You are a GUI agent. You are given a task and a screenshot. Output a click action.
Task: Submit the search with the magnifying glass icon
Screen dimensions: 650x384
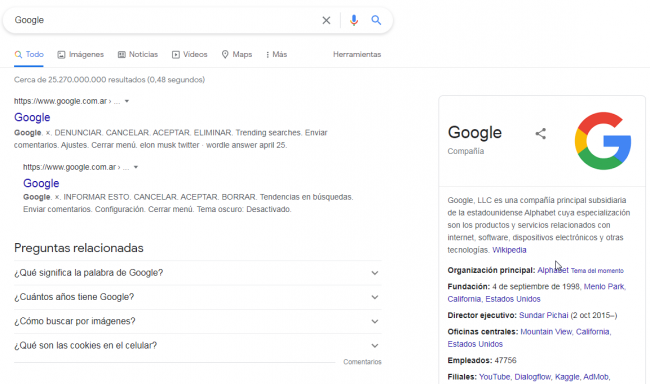pos(376,20)
